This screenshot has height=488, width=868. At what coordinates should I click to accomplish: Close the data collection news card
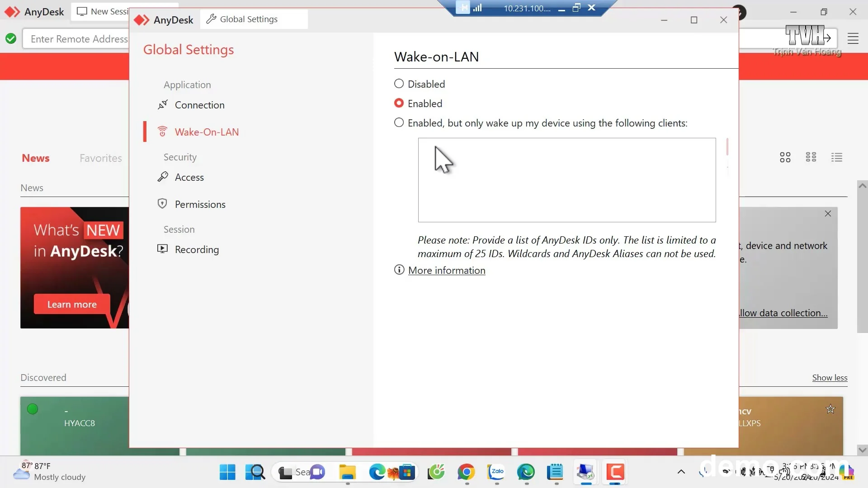(828, 214)
